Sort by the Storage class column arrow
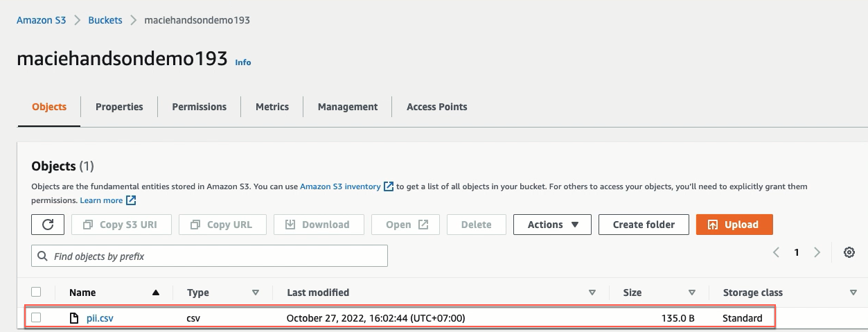This screenshot has height=332, width=868. pos(853,293)
